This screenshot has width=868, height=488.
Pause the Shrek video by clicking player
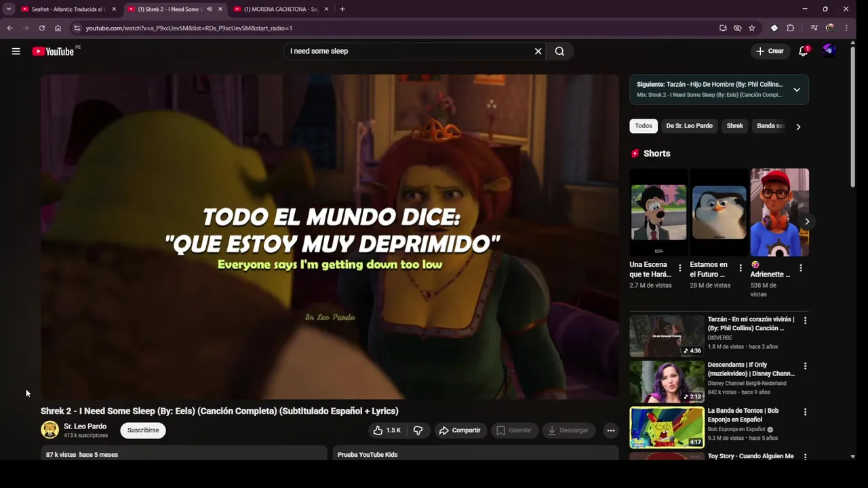click(330, 237)
